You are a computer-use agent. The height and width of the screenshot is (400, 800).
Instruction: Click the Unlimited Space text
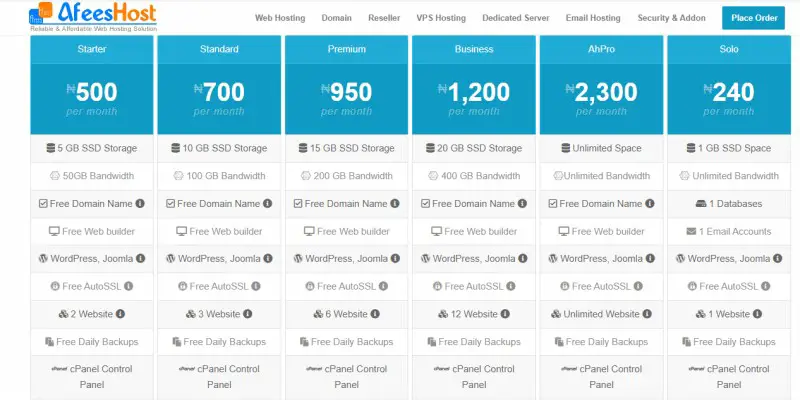tap(607, 148)
